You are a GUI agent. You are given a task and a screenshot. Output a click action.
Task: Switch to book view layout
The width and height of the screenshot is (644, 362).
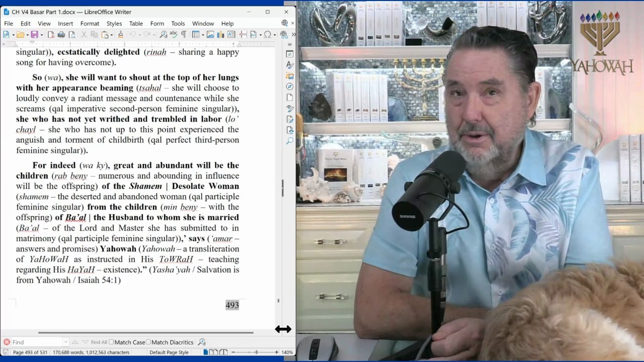pyautogui.click(x=223, y=352)
